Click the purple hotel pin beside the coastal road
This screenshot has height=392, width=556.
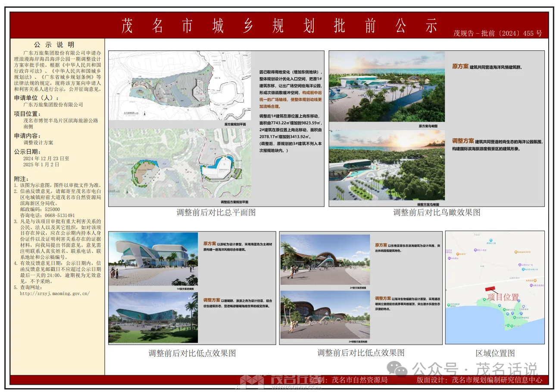pyautogui.click(x=531, y=285)
